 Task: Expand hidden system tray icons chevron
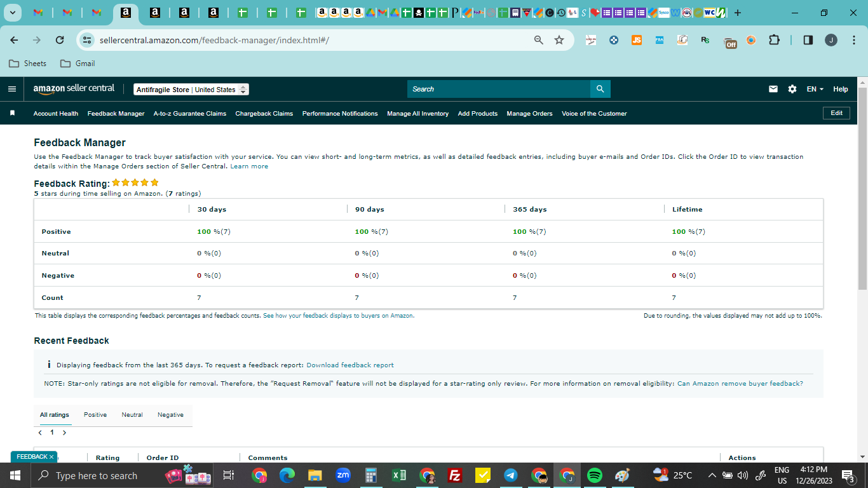(x=712, y=475)
